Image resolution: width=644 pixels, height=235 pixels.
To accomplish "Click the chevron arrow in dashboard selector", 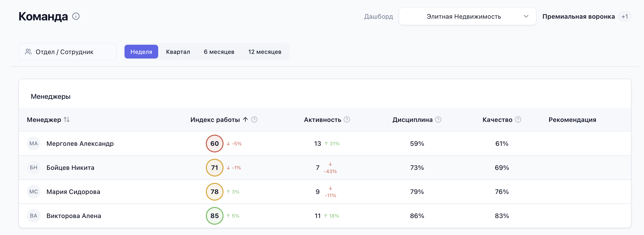I will click(526, 16).
